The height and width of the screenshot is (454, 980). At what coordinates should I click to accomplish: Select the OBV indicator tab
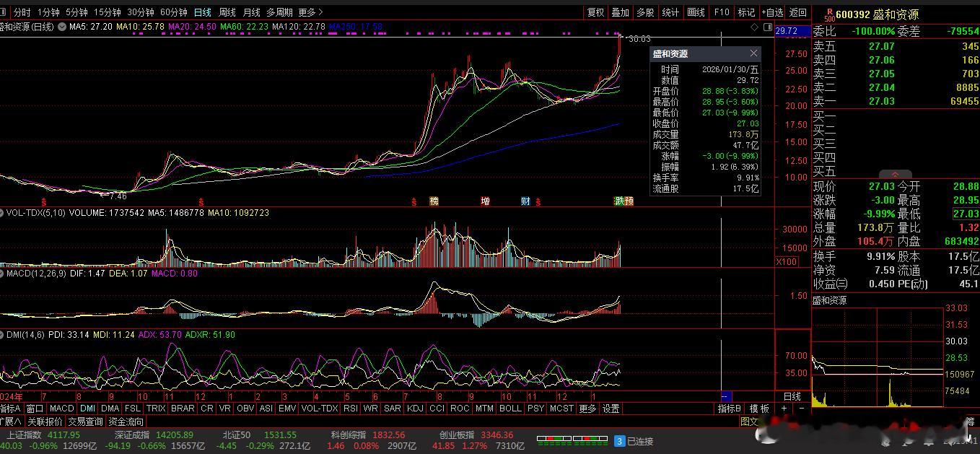point(245,409)
